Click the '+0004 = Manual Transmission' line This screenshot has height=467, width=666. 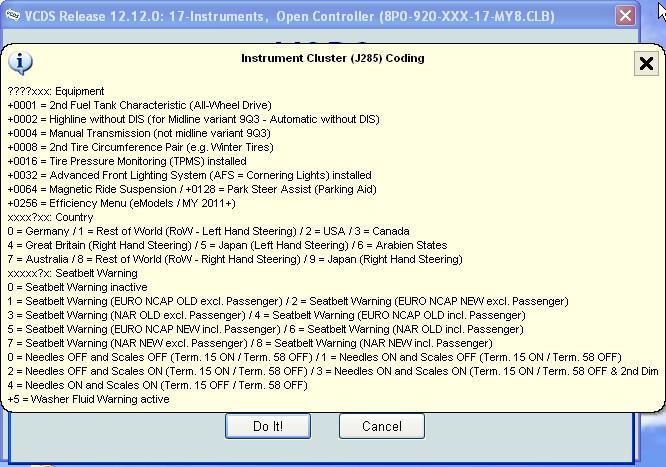139,133
